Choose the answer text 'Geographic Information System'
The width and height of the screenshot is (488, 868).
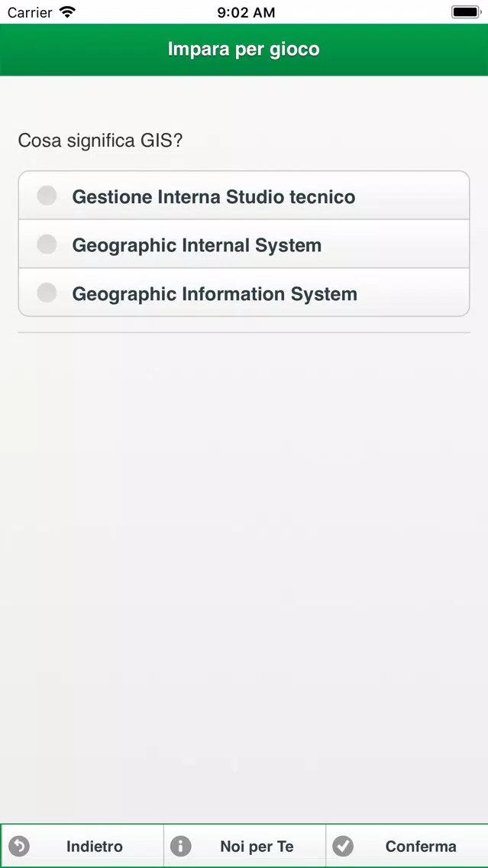point(215,294)
